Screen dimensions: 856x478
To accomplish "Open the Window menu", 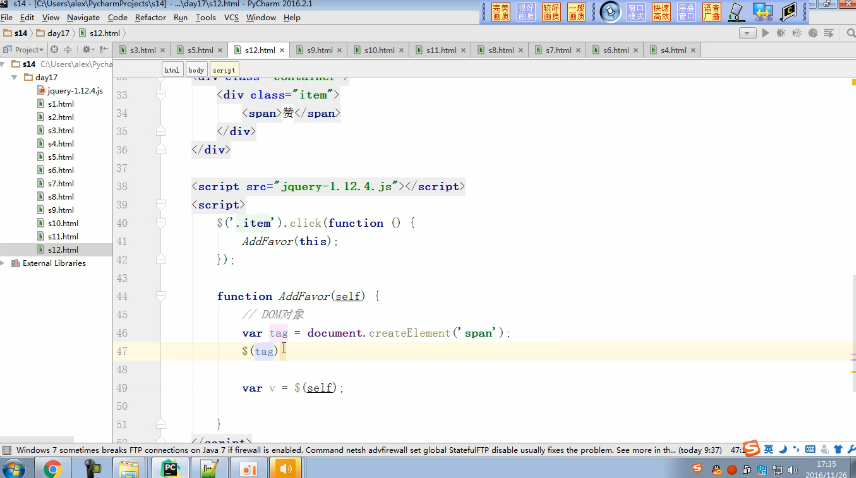I will 260,17.
